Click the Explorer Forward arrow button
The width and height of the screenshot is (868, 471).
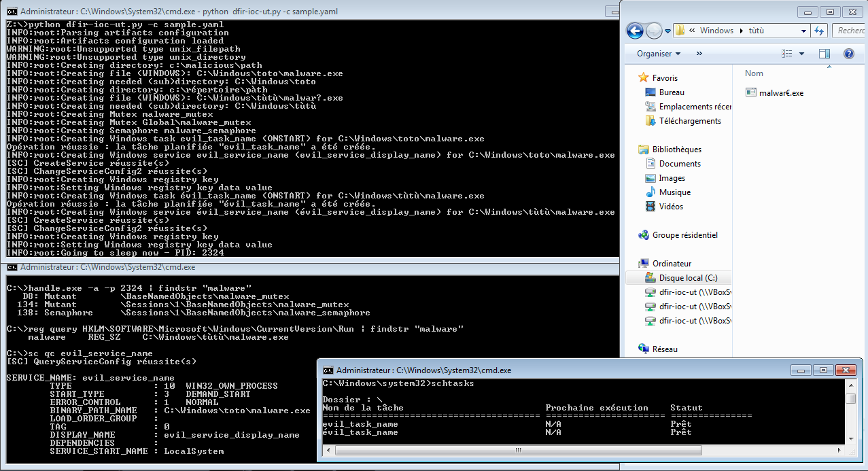654,31
